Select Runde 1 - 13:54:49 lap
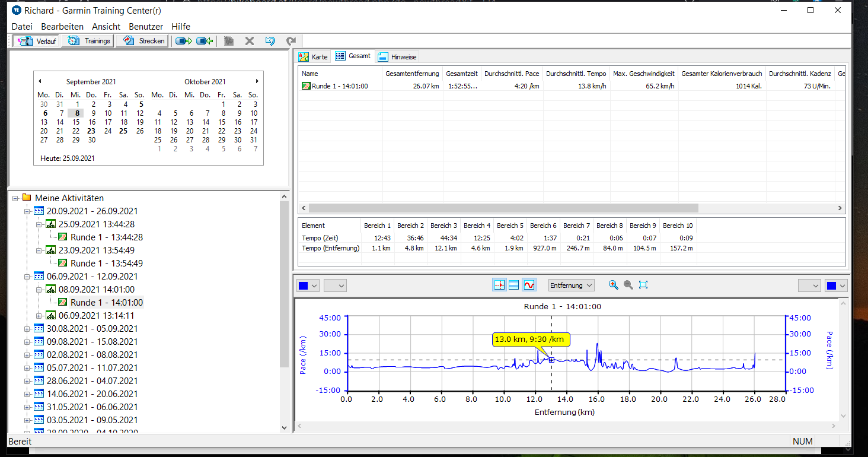Viewport: 868px width, 457px height. pos(107,264)
